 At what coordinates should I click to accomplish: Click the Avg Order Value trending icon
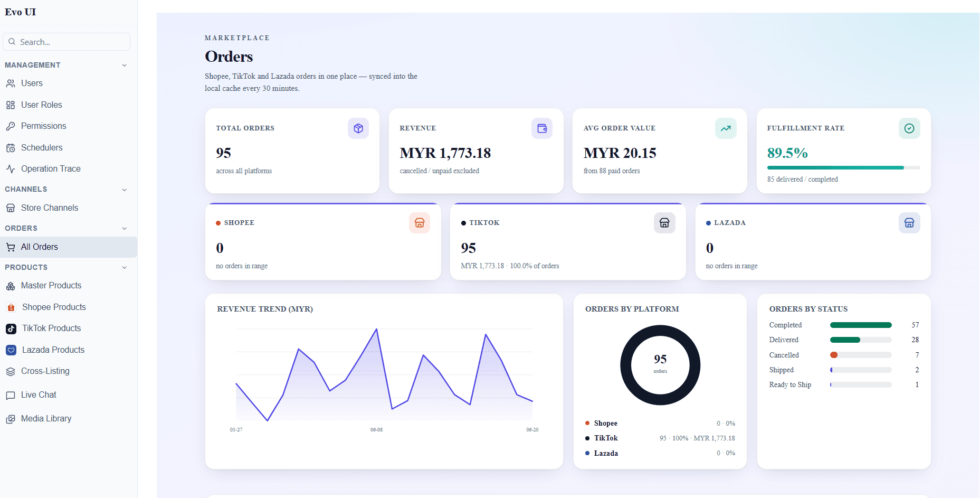click(726, 128)
